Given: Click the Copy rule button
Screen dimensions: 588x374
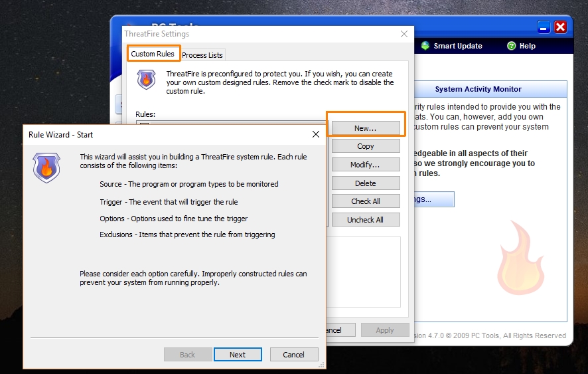Looking at the screenshot, I should (x=366, y=146).
